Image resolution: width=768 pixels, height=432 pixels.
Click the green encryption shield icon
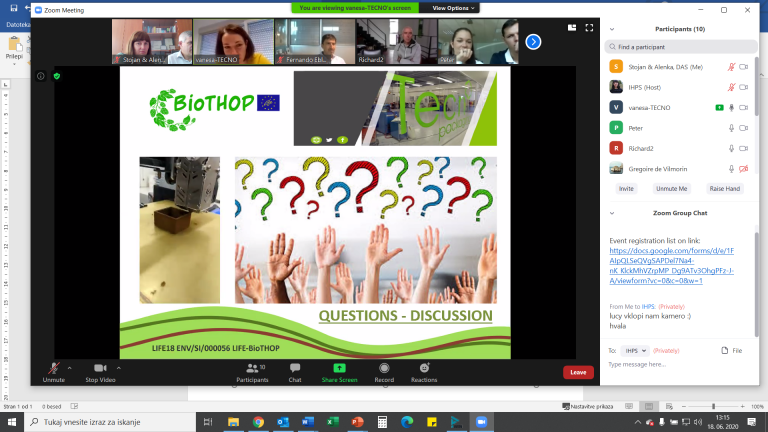(x=57, y=76)
